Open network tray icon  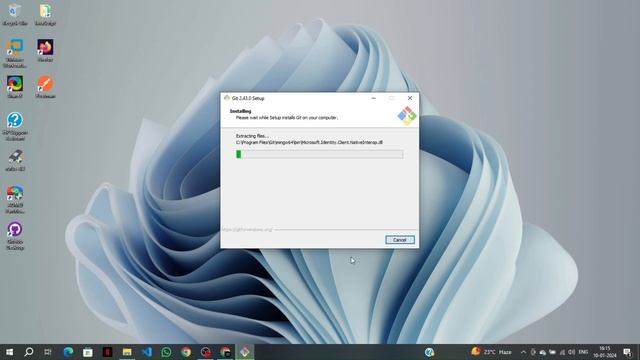pos(562,352)
